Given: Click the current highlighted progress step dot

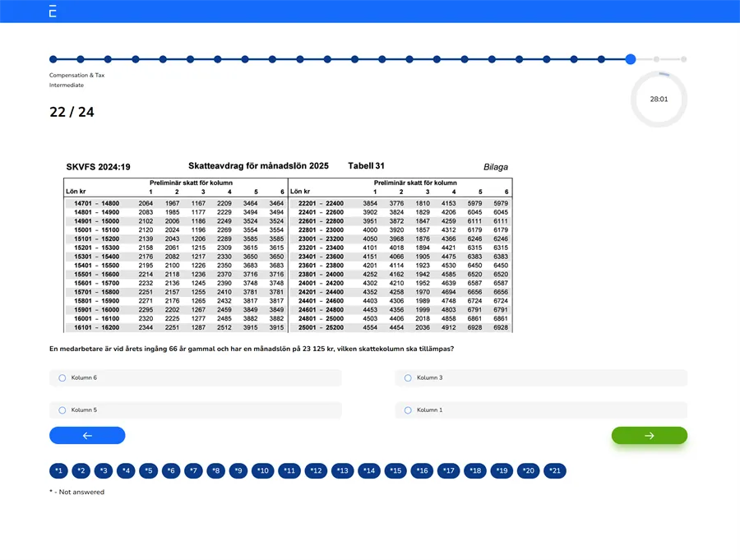Looking at the screenshot, I should tap(630, 59).
